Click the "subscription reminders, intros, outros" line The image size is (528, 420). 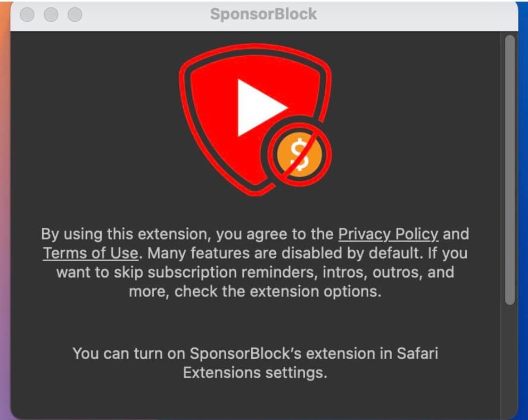tap(255, 272)
